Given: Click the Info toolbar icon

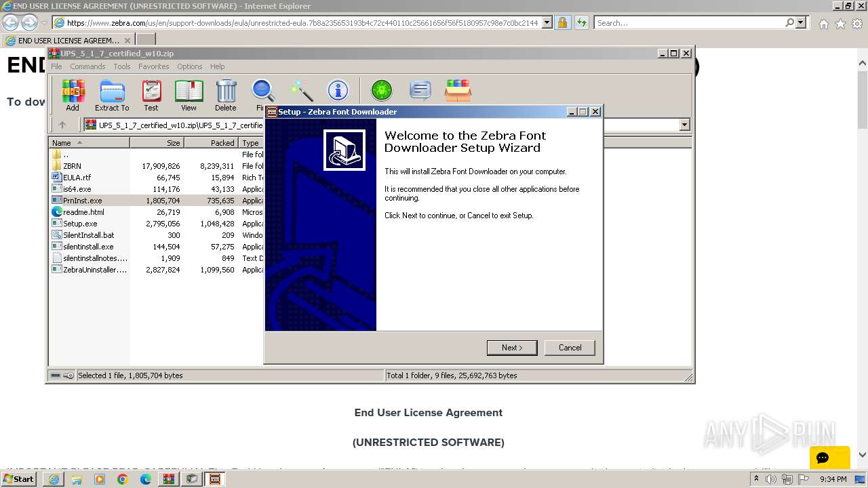Looking at the screenshot, I should tap(338, 91).
